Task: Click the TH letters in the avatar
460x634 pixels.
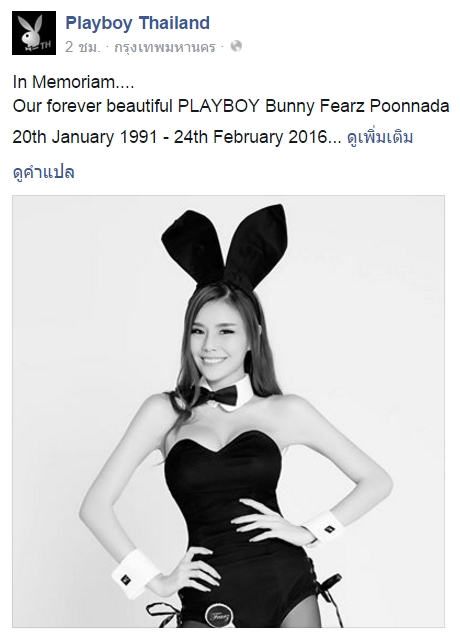Action: click(45, 45)
